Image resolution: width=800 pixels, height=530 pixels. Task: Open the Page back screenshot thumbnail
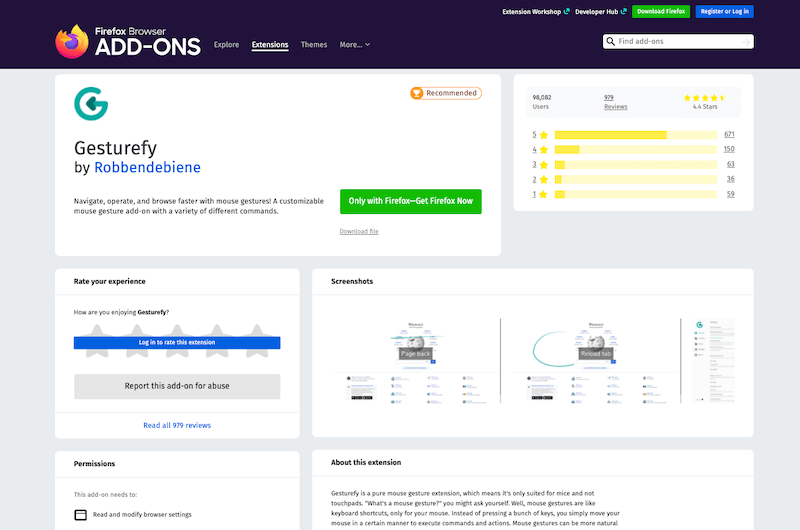[416, 361]
